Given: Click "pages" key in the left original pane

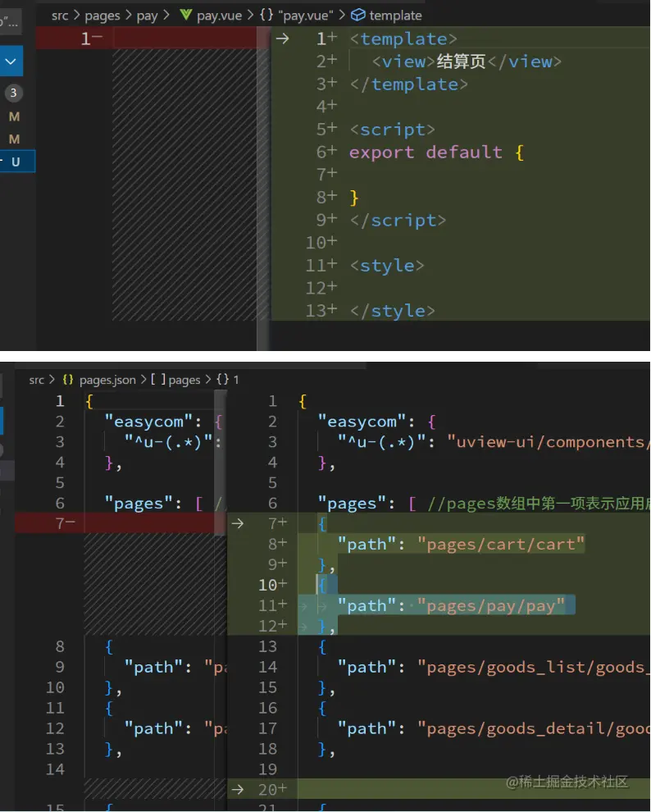Looking at the screenshot, I should click(138, 504).
